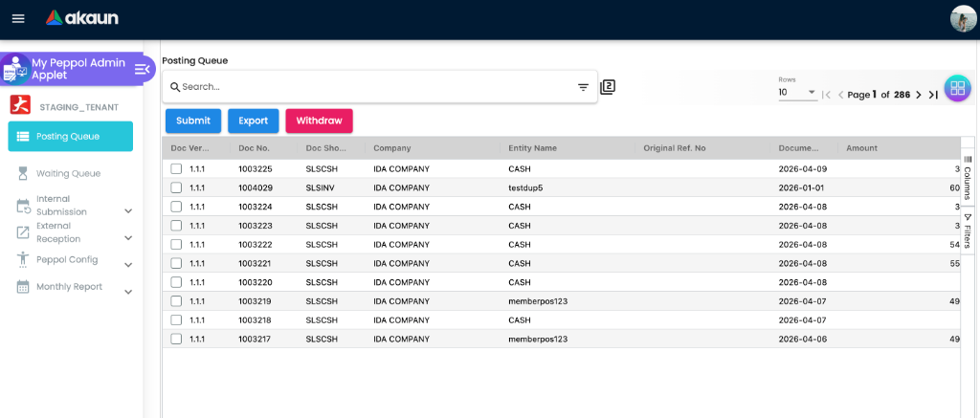
Task: Click the External Reception arrow icon
Action: 23,232
